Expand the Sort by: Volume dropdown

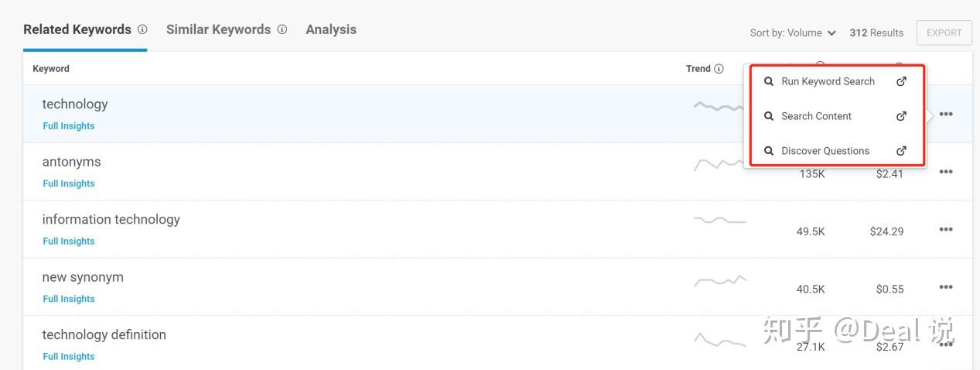[793, 33]
